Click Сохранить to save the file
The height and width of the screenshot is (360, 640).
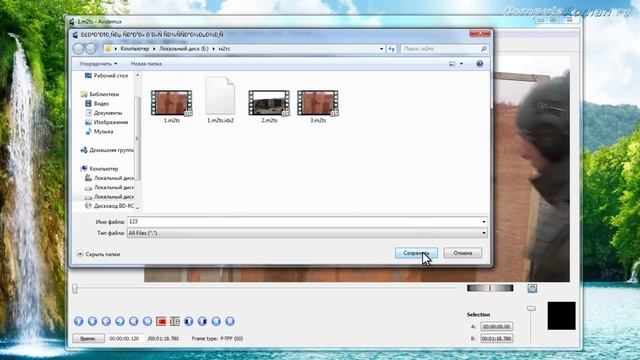click(416, 253)
